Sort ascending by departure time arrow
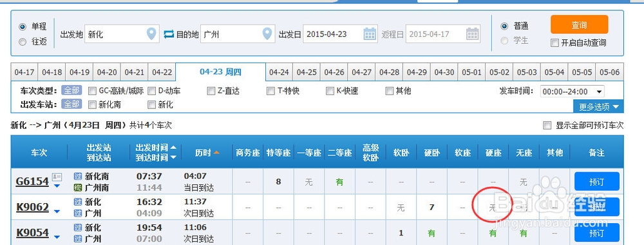The image size is (644, 245). 173,148
